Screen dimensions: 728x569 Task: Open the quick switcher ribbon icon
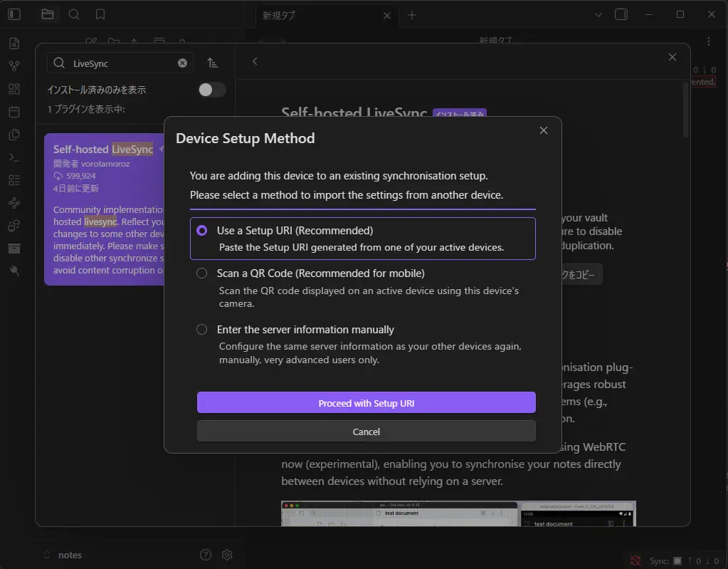14,43
